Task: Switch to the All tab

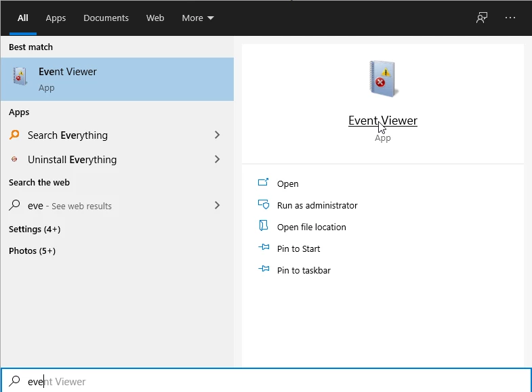Action: pos(23,18)
